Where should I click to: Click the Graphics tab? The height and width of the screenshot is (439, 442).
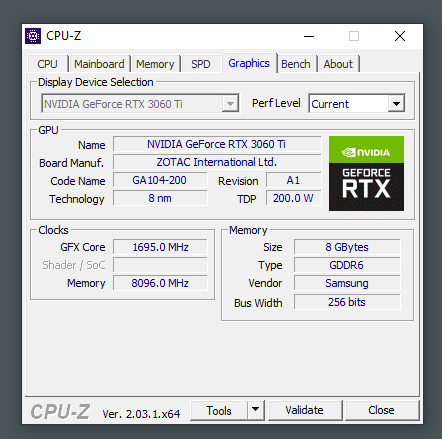249,63
